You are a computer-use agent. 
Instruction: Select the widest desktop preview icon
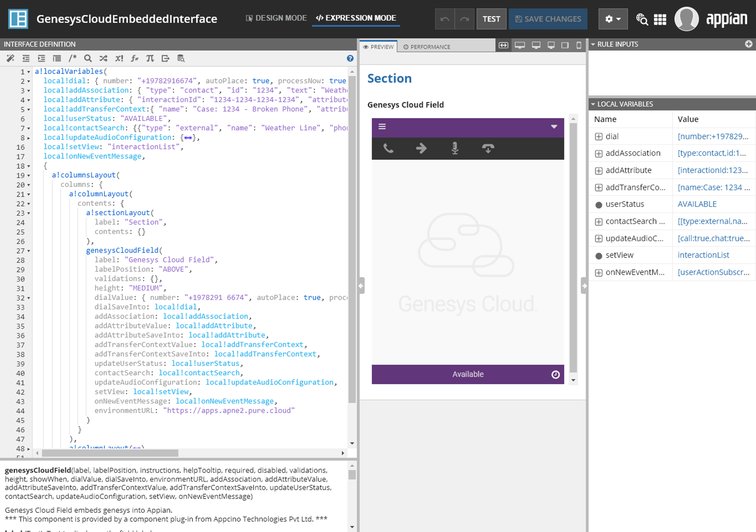(x=520, y=45)
